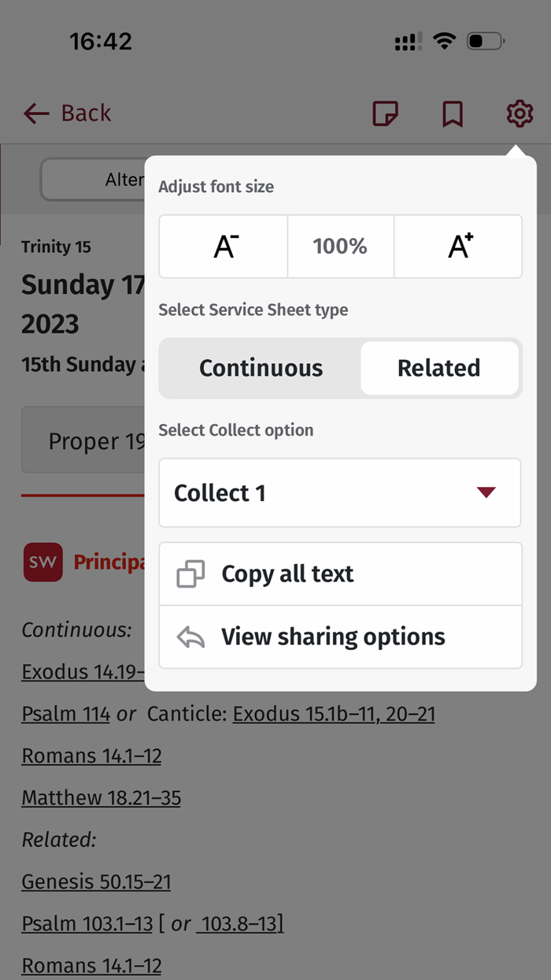Screen dimensions: 551x980
Task: Click the SW service badge icon
Action: (43, 562)
